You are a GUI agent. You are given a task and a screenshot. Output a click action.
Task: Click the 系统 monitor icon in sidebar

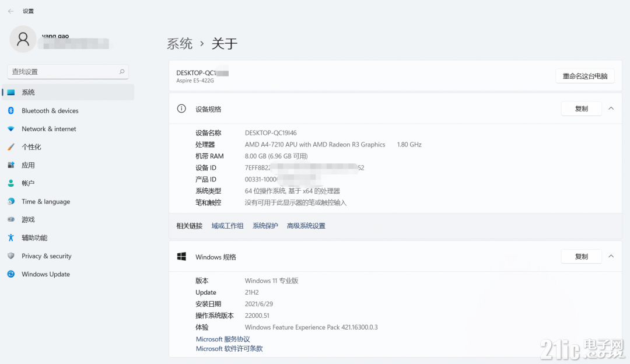tap(11, 92)
